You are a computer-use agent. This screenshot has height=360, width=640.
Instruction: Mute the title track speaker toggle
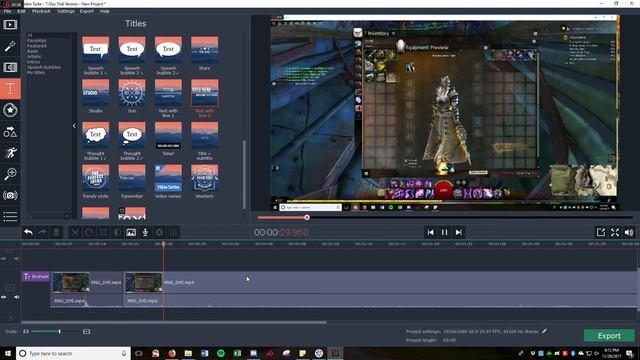16,258
